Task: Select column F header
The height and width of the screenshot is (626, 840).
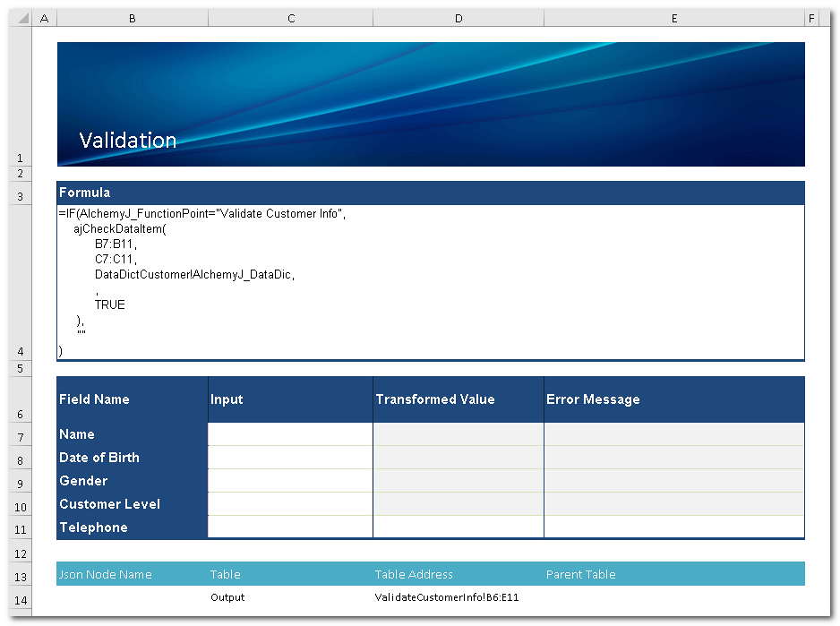Action: [x=811, y=18]
